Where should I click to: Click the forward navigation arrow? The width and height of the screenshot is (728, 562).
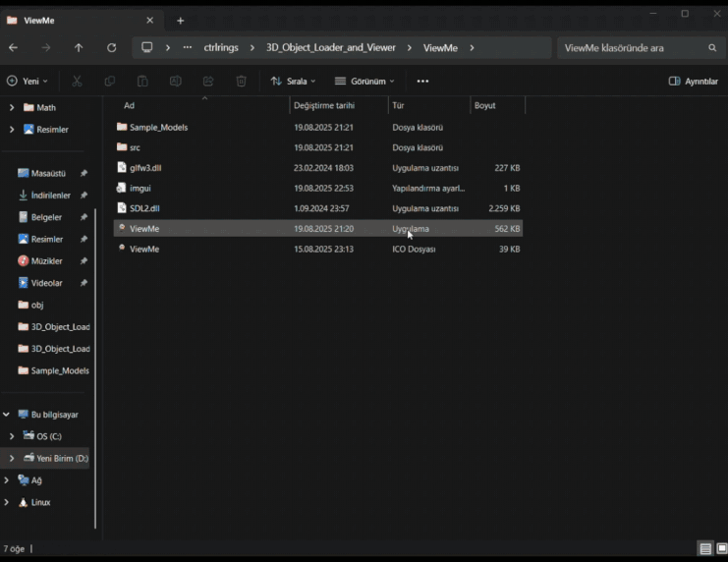(x=45, y=48)
